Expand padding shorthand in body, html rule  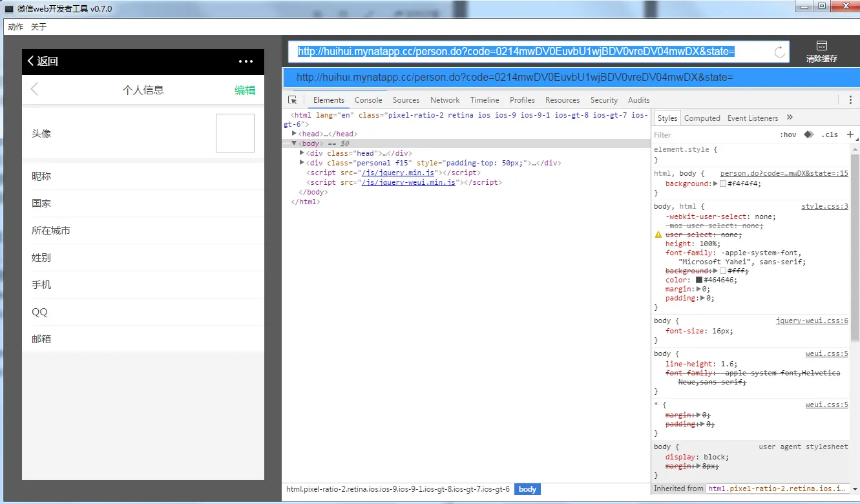(x=704, y=299)
